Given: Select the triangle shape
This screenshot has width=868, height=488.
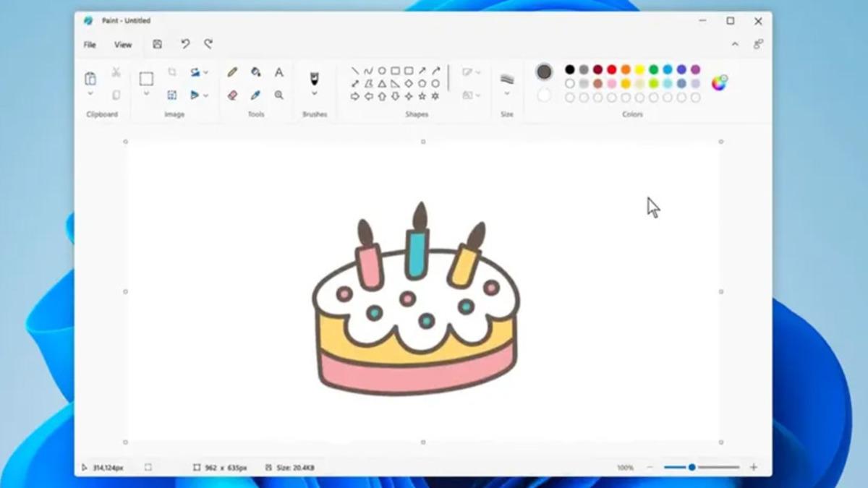Looking at the screenshot, I should pos(382,82).
